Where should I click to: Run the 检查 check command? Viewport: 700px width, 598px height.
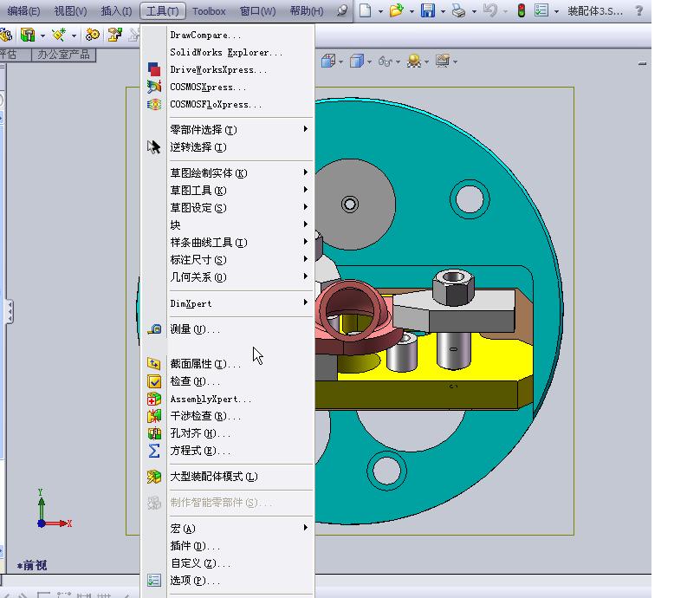pos(195,381)
